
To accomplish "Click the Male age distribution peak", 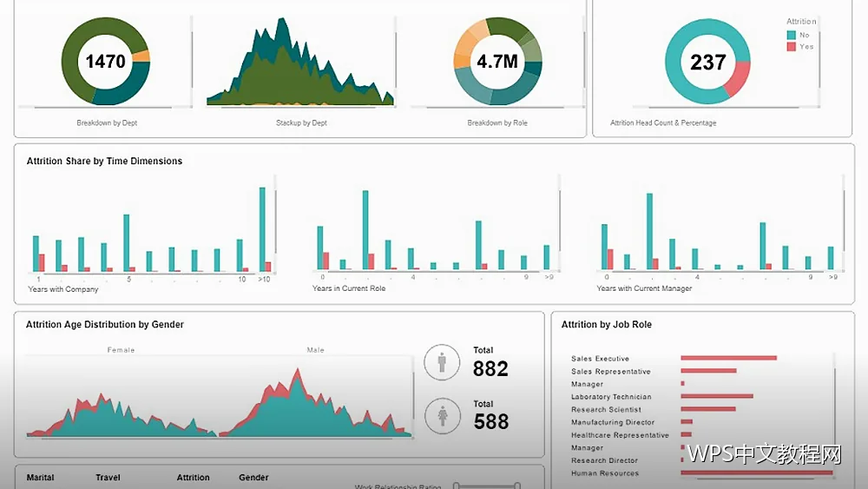I will [x=299, y=370].
